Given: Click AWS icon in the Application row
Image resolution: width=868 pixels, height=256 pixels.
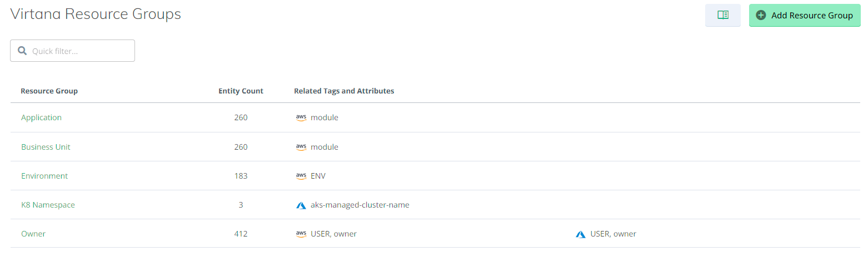Looking at the screenshot, I should point(301,117).
